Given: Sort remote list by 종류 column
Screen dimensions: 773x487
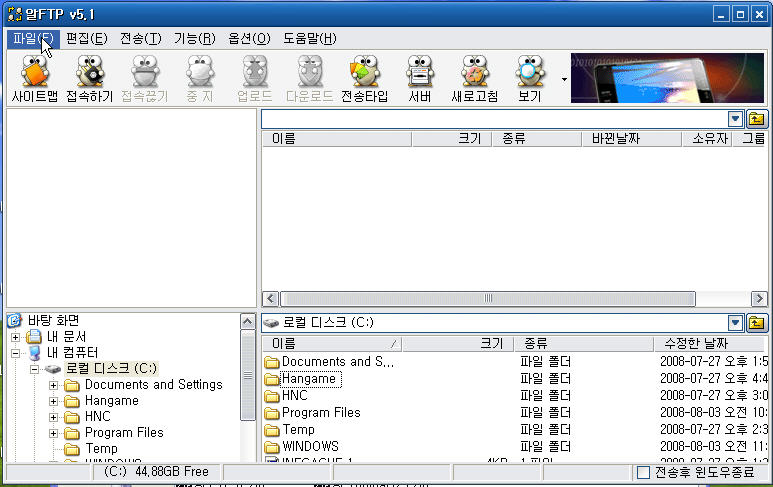Looking at the screenshot, I should (x=537, y=139).
